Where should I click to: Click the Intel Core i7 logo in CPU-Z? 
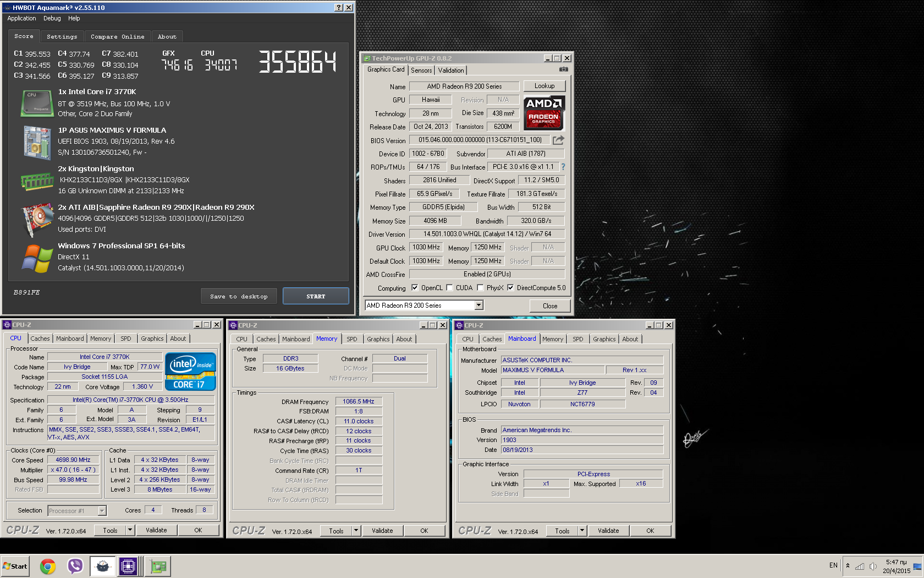point(190,372)
